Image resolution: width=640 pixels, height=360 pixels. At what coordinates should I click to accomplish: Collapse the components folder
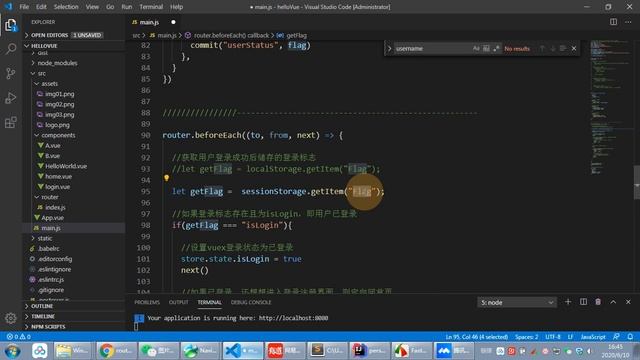click(x=58, y=135)
